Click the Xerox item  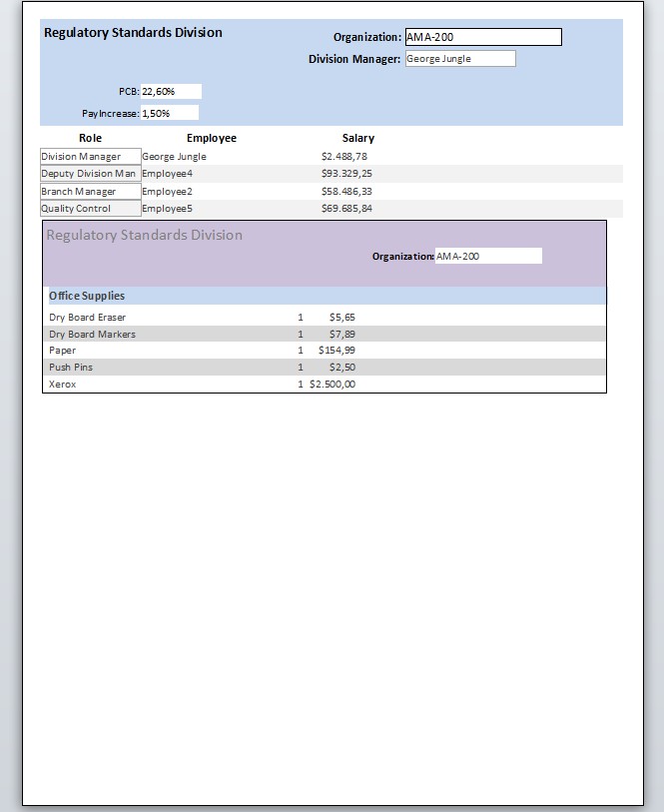[x=63, y=385]
